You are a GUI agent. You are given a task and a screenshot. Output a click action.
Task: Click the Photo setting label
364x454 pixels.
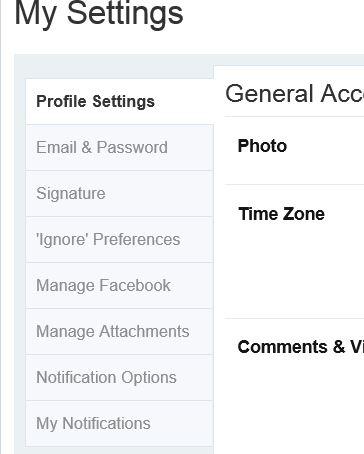(262, 146)
